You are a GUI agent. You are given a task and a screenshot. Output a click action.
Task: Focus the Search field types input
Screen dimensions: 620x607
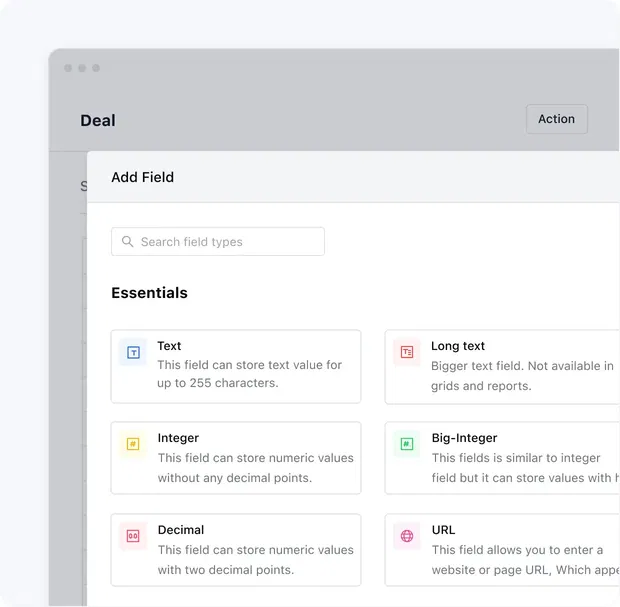pos(218,241)
